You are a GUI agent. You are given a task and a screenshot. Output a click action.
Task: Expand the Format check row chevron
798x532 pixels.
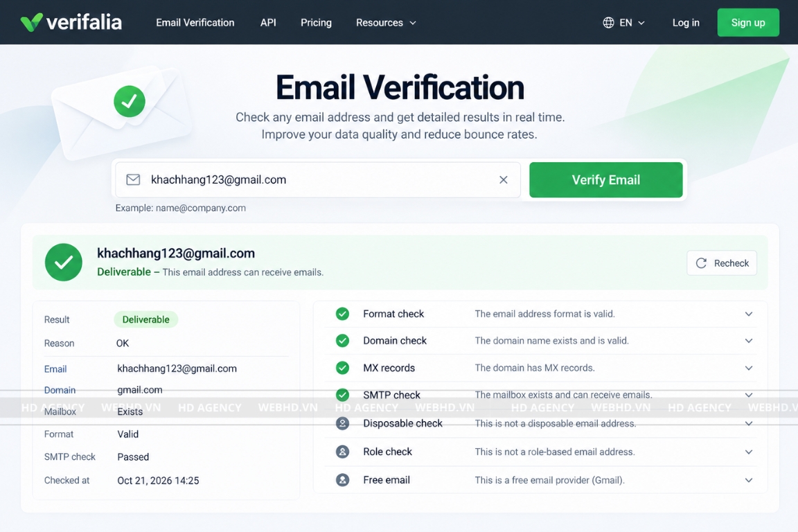pyautogui.click(x=749, y=314)
